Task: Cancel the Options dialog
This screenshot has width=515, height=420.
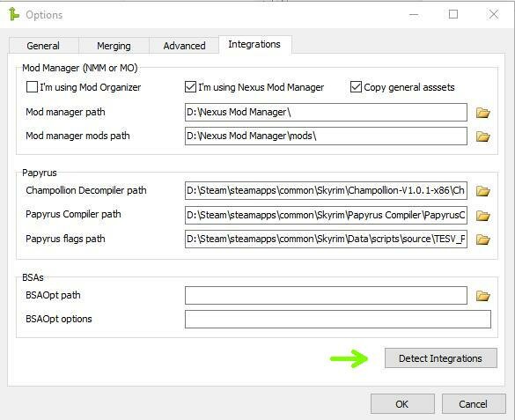Action: click(x=474, y=404)
